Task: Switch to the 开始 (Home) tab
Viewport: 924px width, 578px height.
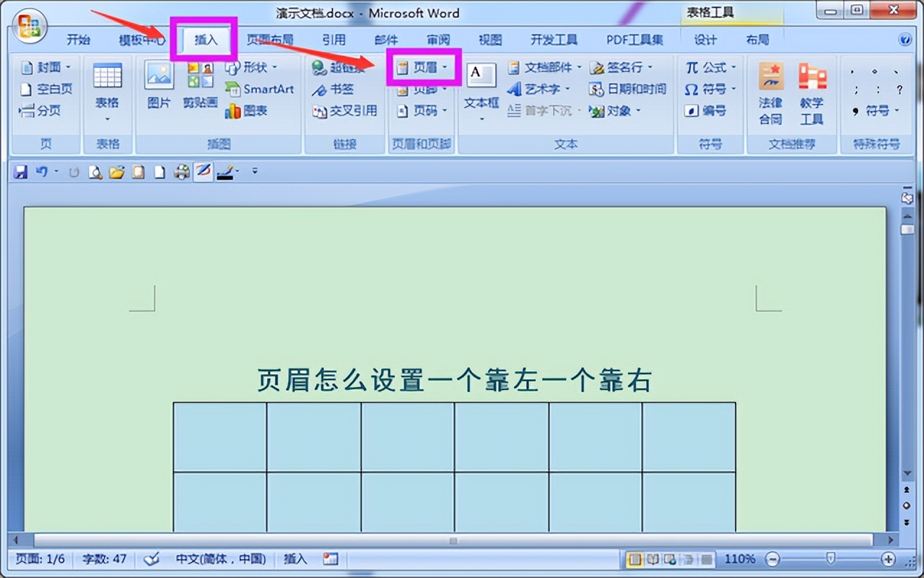Action: (78, 40)
